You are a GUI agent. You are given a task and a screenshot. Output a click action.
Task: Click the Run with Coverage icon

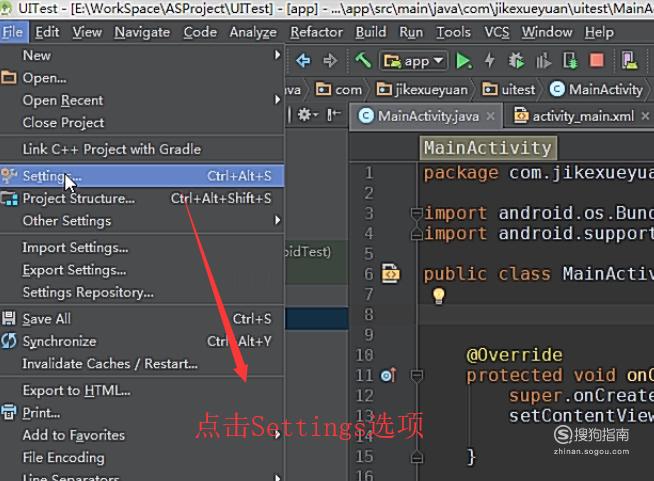[x=543, y=61]
